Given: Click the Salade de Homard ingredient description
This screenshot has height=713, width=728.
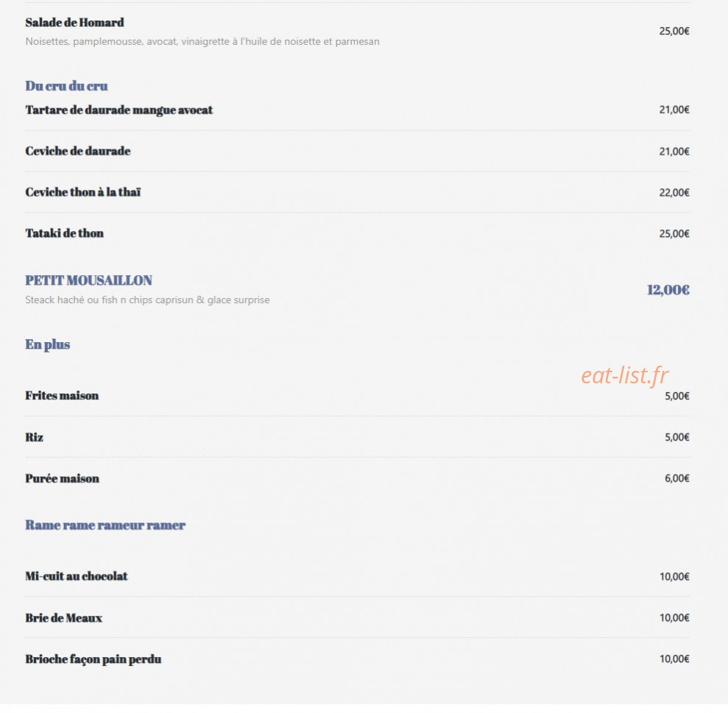Looking at the screenshot, I should point(202,42).
